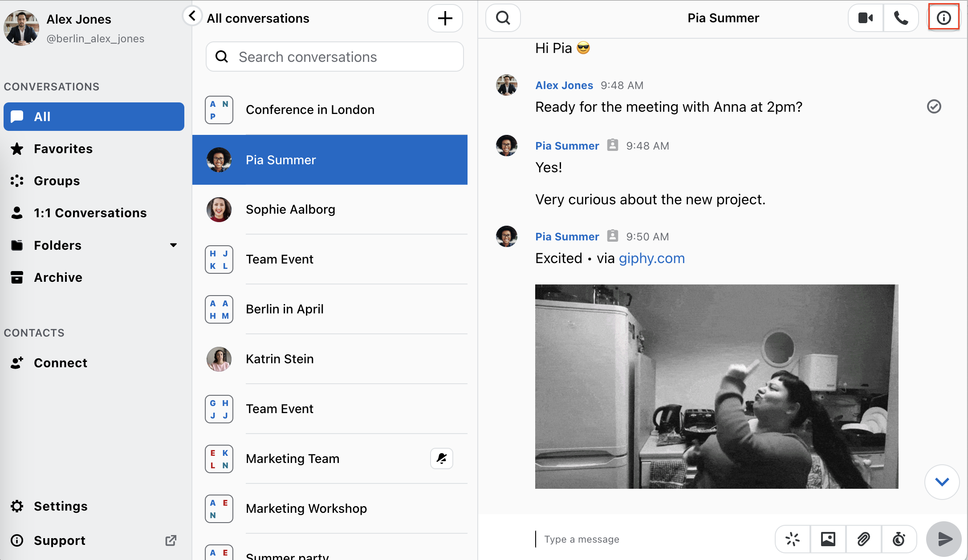Click the Berlin in April group avatar
Screen dimensions: 968x560
[219, 309]
